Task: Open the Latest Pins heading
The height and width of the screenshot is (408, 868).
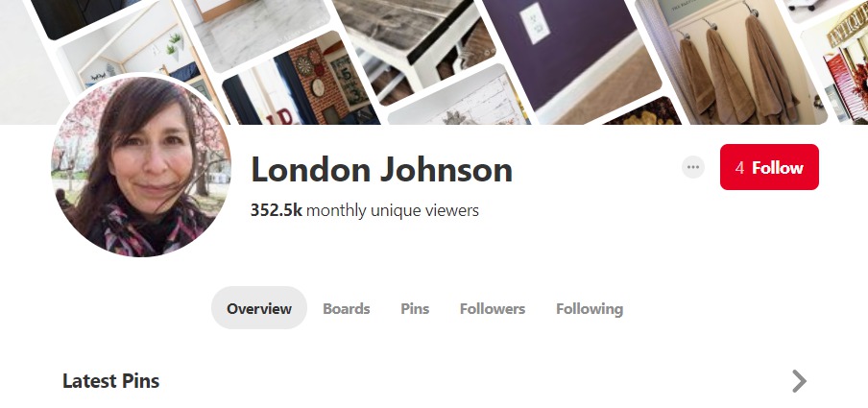Action: pos(110,381)
